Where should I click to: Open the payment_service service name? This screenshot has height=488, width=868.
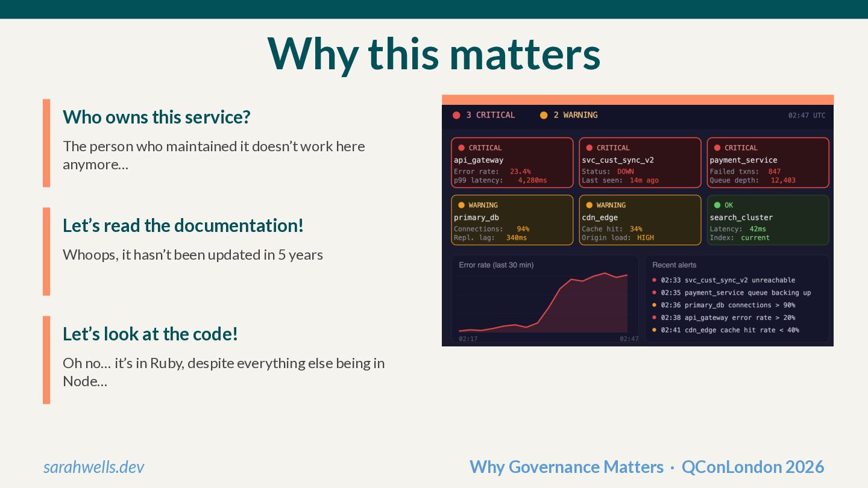coord(743,160)
